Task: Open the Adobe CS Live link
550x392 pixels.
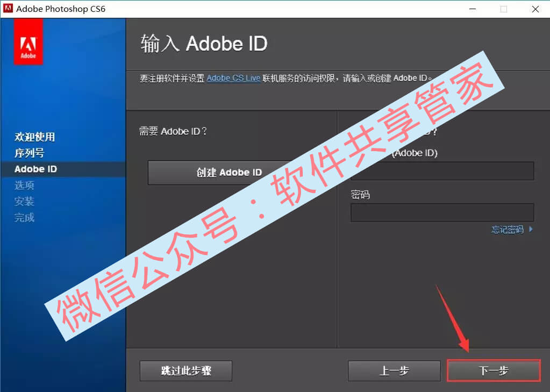Action: click(x=233, y=78)
